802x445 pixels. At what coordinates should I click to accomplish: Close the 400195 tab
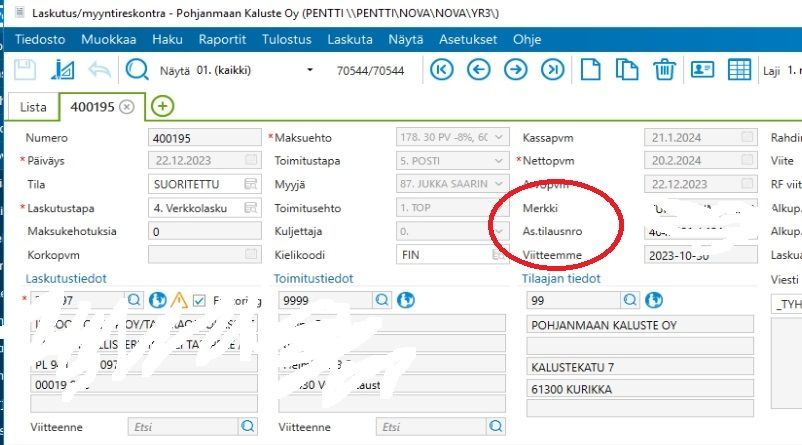(x=126, y=107)
